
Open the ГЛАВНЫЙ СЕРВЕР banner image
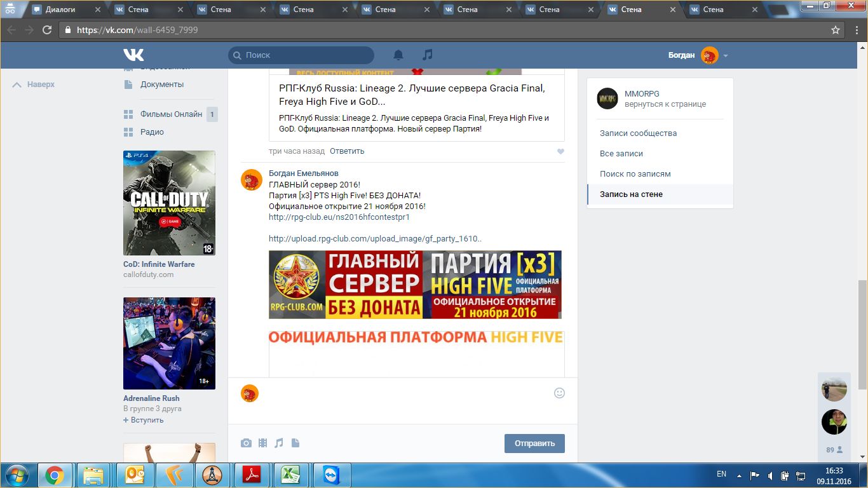415,284
